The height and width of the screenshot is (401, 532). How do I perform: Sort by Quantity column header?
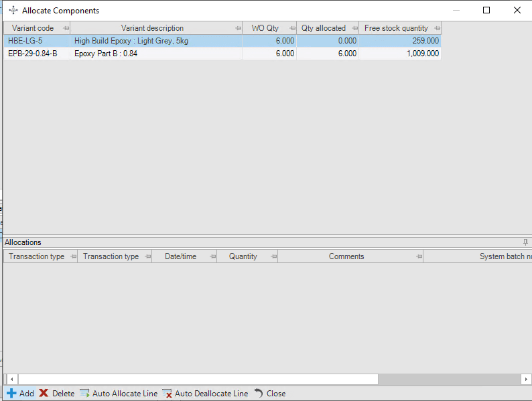click(243, 256)
